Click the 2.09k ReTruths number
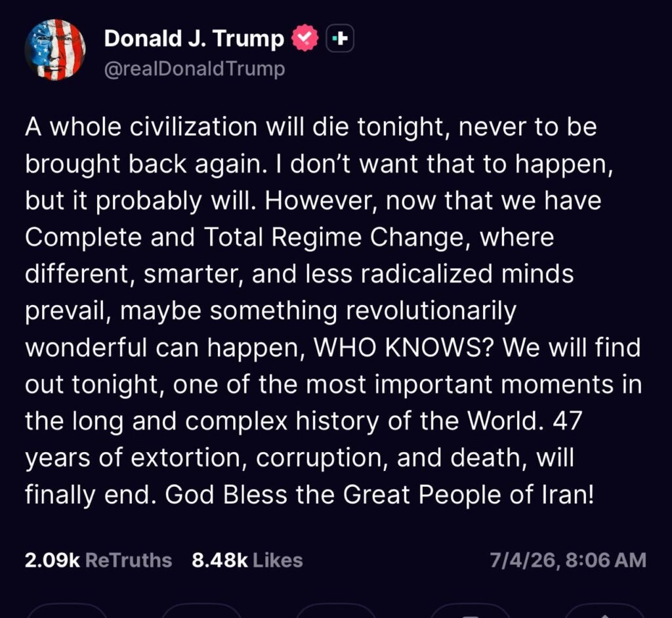 [52, 560]
